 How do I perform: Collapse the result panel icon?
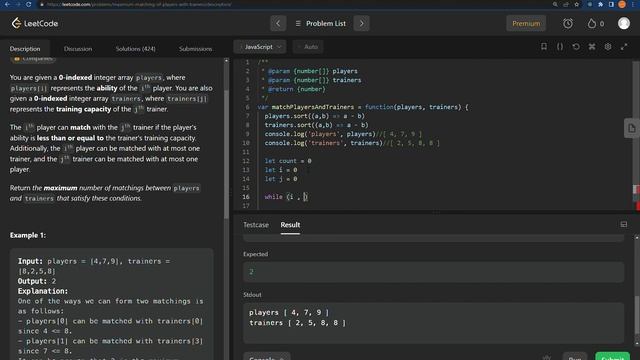click(x=624, y=224)
